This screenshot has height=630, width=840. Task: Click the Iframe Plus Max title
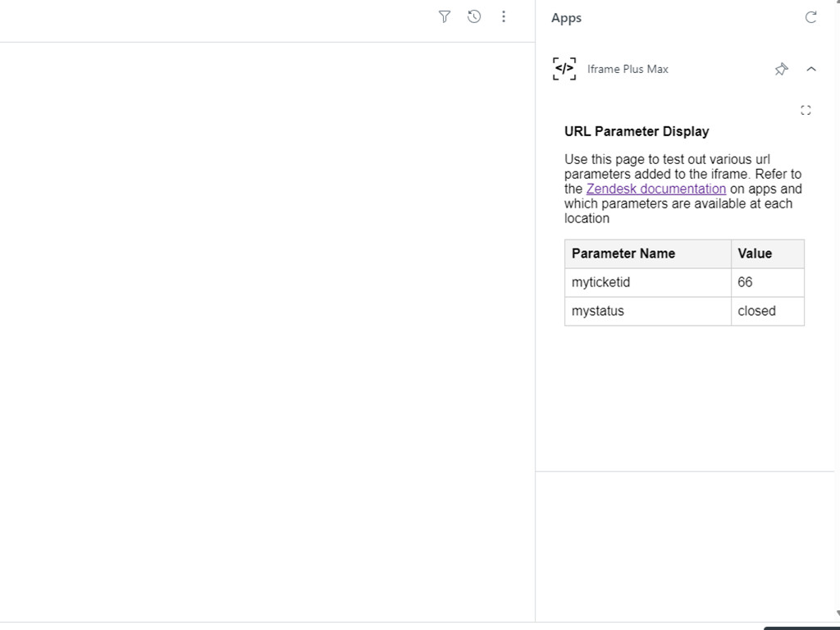(628, 69)
